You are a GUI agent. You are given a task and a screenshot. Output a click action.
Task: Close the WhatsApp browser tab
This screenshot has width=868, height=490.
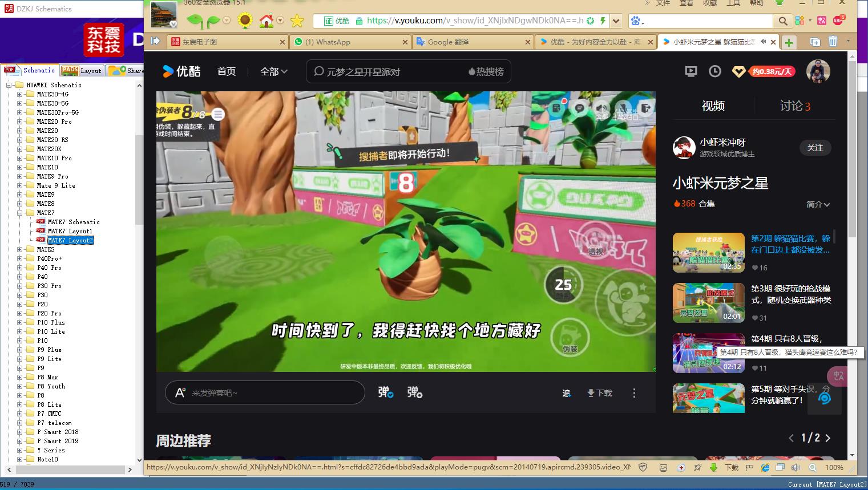point(405,42)
